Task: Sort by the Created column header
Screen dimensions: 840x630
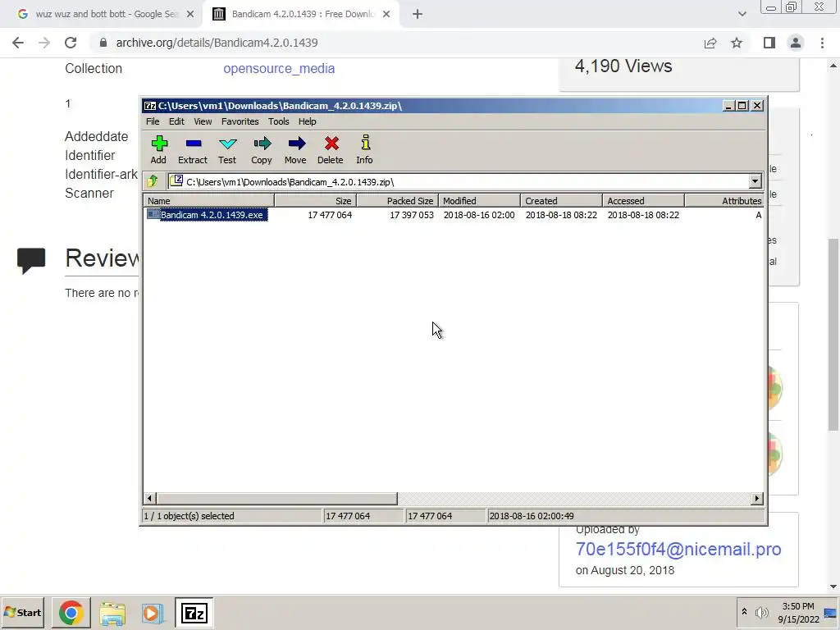Action: pyautogui.click(x=561, y=201)
